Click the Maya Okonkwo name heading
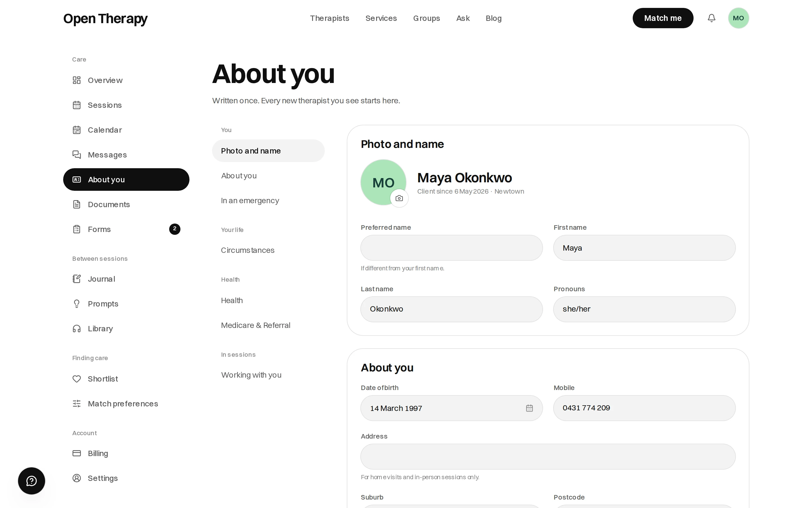 click(464, 178)
